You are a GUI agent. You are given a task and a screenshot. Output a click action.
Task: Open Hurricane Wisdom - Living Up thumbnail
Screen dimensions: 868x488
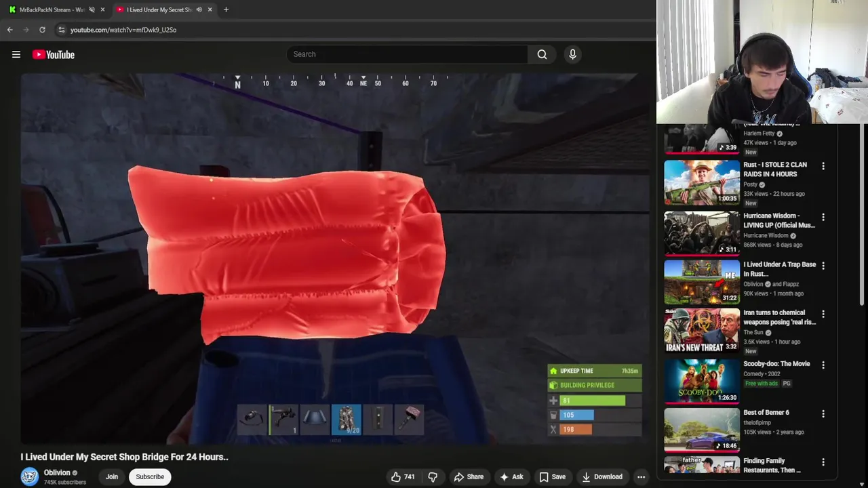click(x=702, y=232)
